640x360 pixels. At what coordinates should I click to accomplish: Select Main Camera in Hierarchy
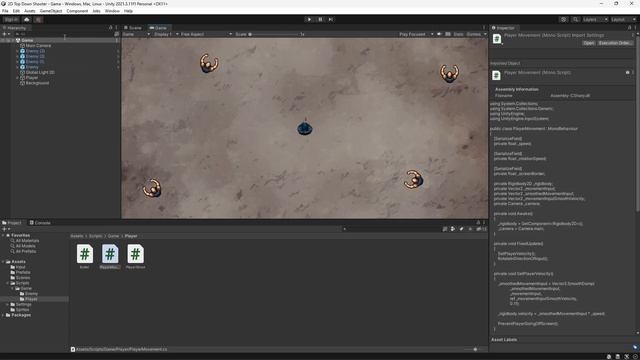click(38, 46)
